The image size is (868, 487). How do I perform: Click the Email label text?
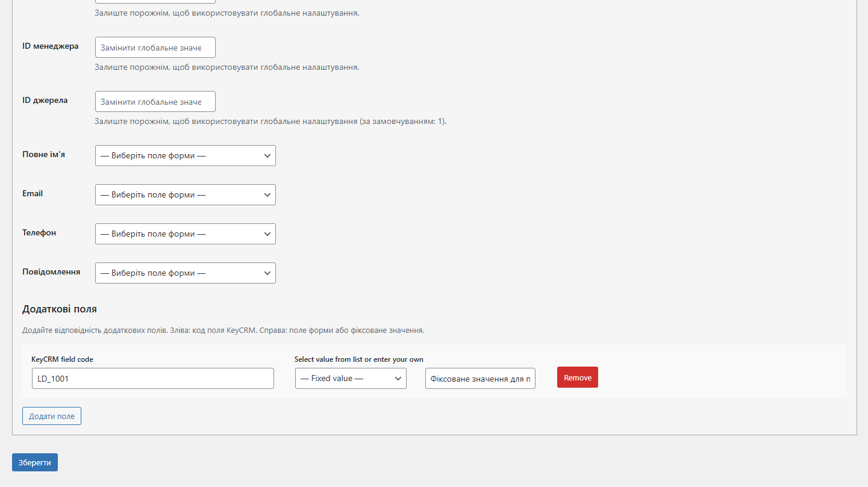[33, 194]
